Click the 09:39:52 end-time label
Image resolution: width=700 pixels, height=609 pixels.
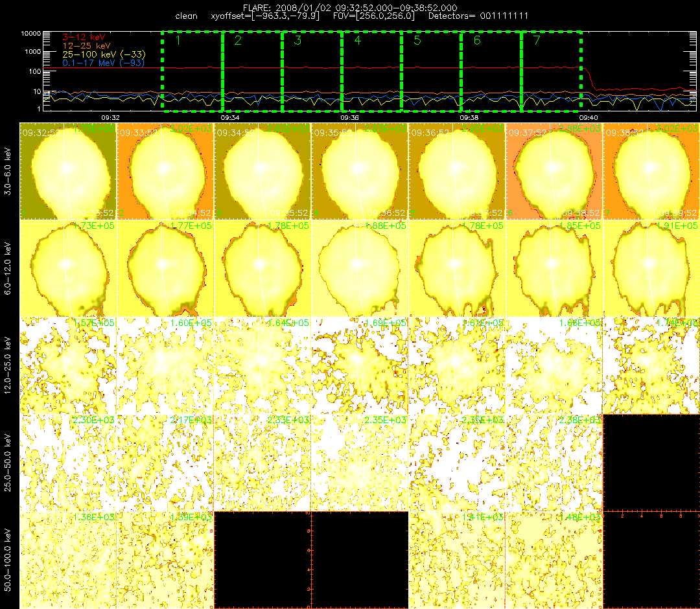click(x=678, y=213)
